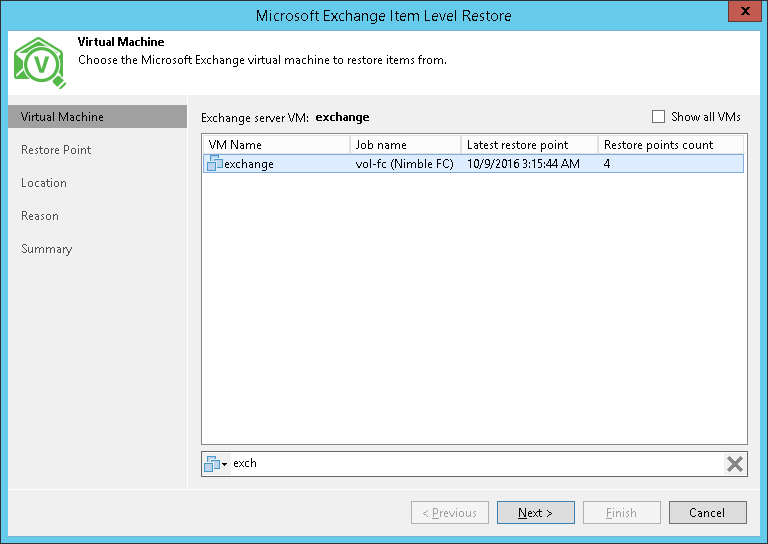
Task: Go to the Summary step
Action: point(47,249)
